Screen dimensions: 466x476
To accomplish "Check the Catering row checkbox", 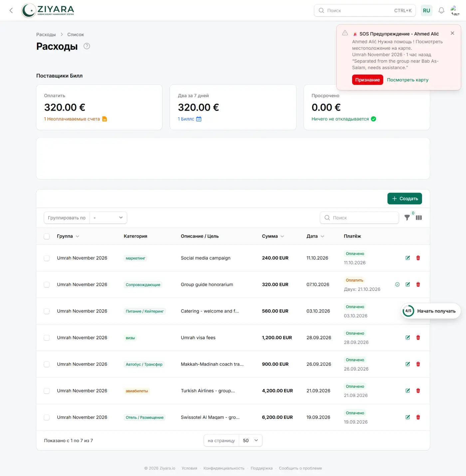I will (47, 311).
